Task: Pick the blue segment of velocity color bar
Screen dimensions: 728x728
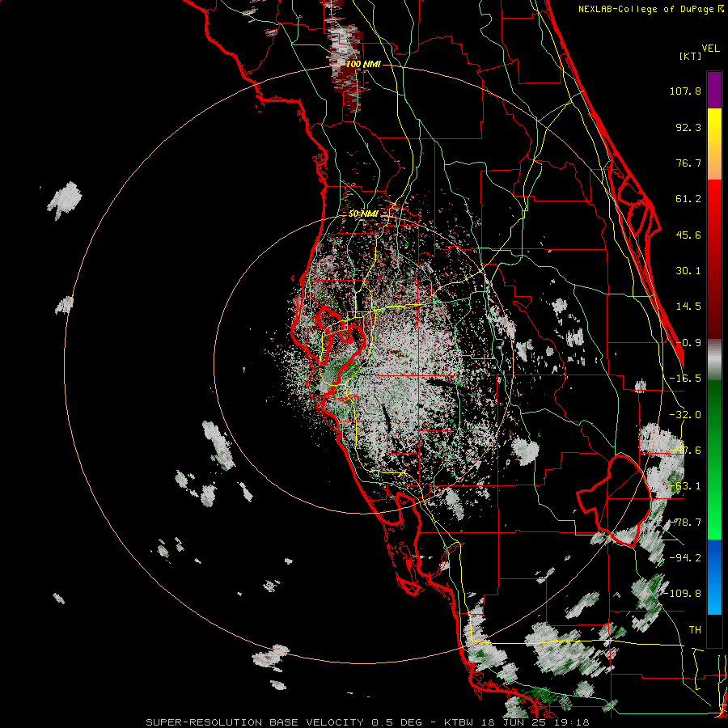Action: 714,577
